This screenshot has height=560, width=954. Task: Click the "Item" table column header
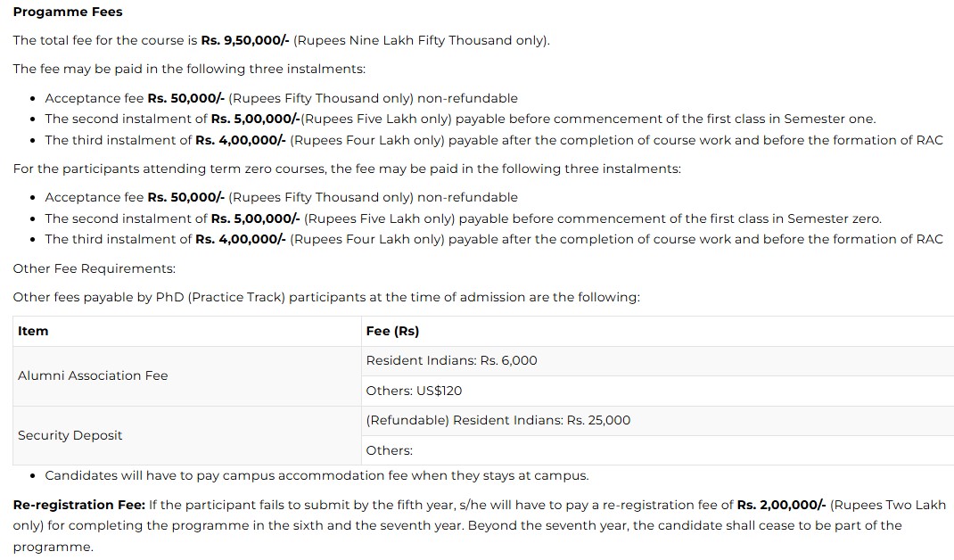[33, 331]
